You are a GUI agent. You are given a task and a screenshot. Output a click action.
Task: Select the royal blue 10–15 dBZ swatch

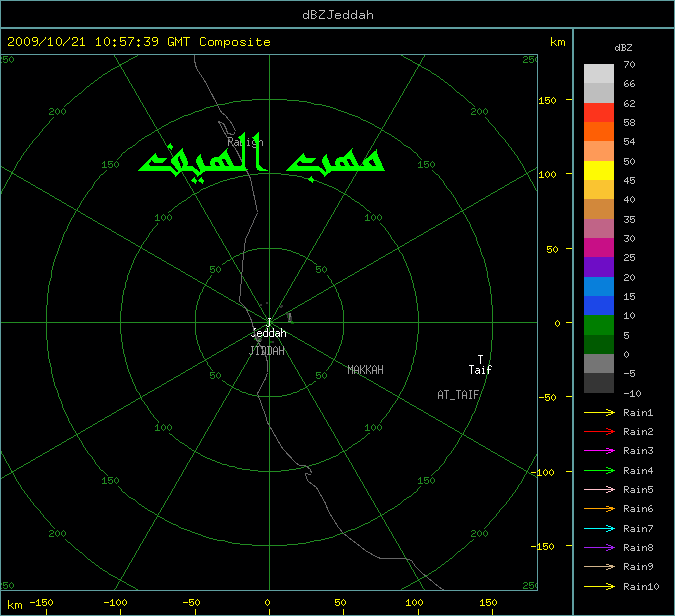coord(599,305)
